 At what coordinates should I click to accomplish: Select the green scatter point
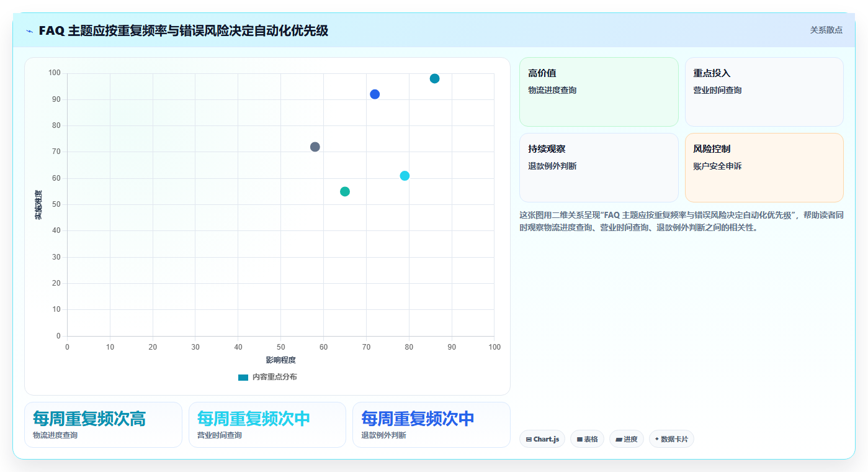[345, 191]
